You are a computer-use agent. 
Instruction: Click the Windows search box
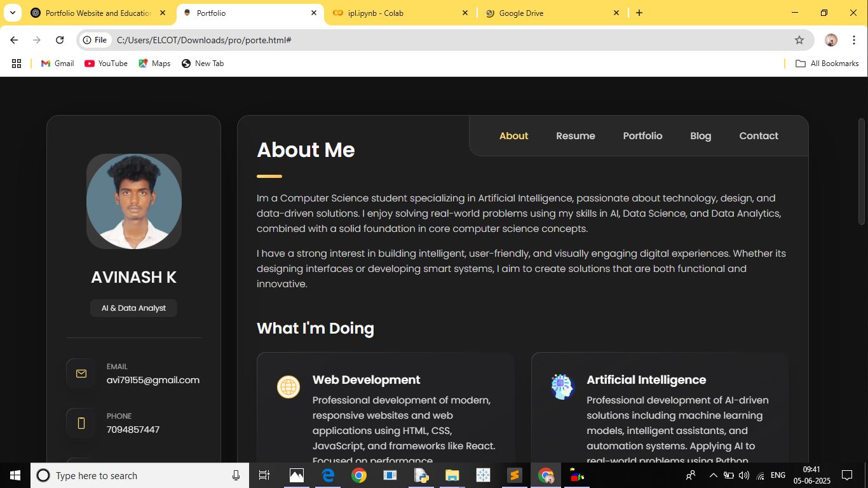(140, 475)
